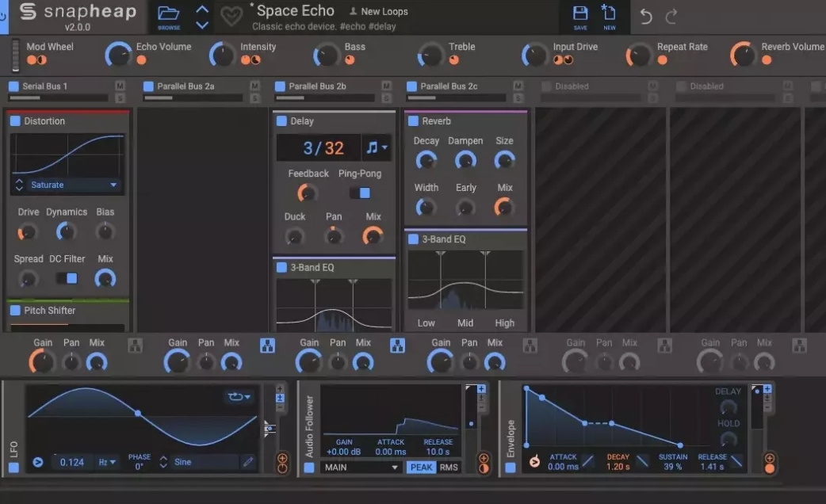826x504 pixels.
Task: Select RMS mode in the Audio Follower
Action: 449,467
